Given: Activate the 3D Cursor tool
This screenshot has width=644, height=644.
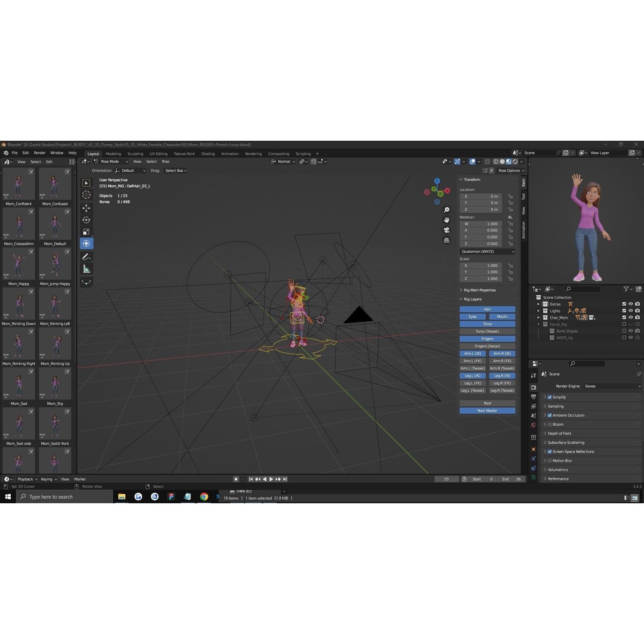Looking at the screenshot, I should (x=86, y=195).
